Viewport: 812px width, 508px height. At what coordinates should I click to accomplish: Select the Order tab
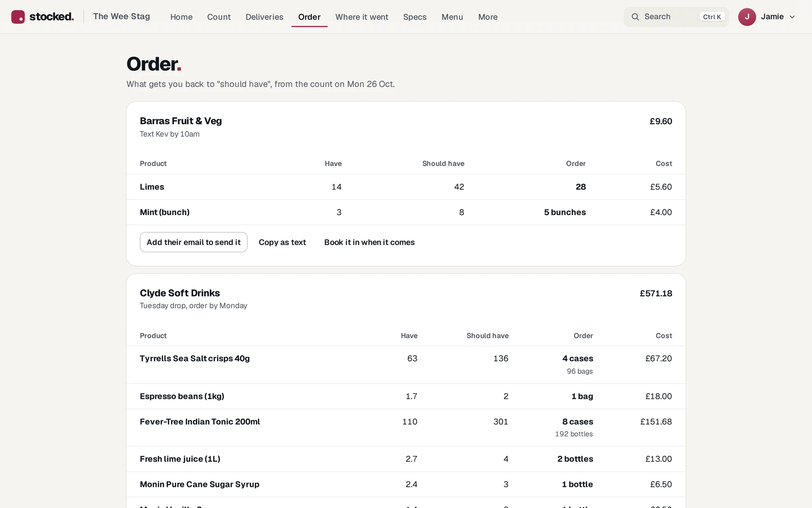[x=309, y=17]
